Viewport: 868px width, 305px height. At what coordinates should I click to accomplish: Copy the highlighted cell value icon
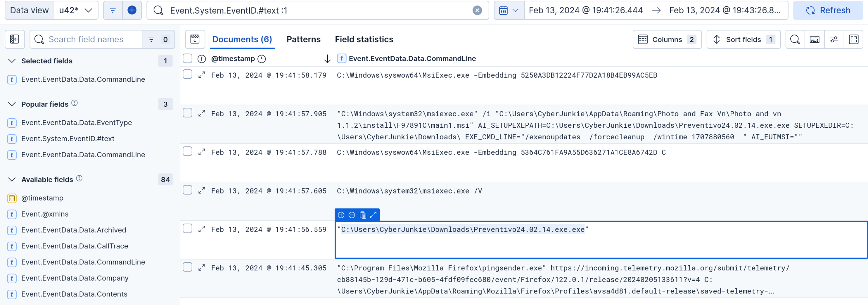coord(362,215)
